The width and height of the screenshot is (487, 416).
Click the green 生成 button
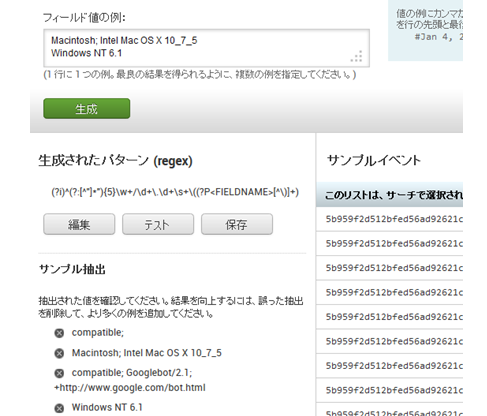pyautogui.click(x=87, y=108)
